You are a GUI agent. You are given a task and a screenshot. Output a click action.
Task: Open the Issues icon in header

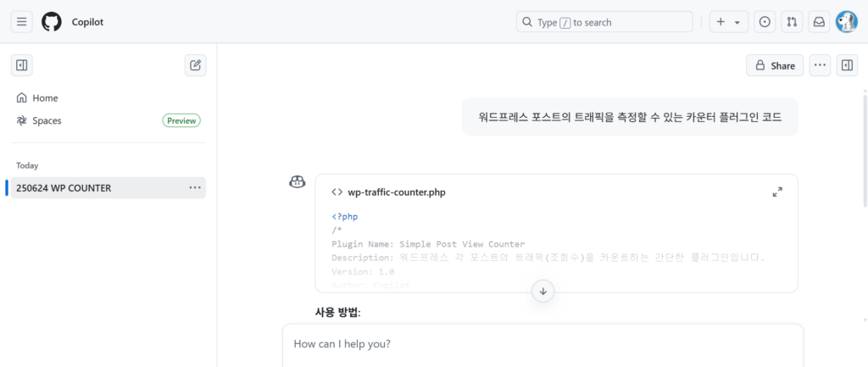(765, 22)
